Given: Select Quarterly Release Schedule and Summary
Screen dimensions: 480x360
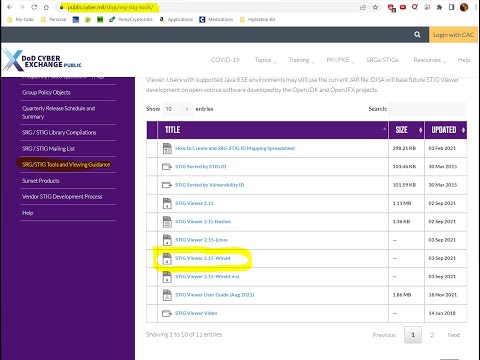Looking at the screenshot, I should (x=59, y=113).
